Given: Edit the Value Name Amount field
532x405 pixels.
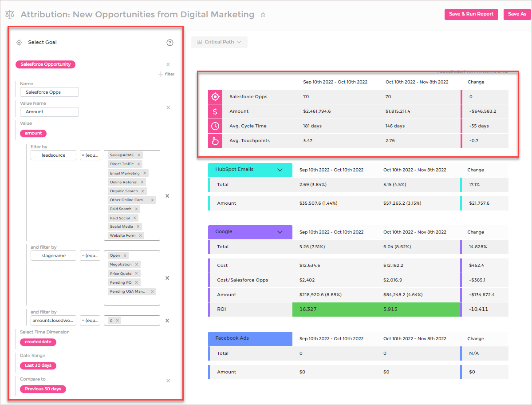Looking at the screenshot, I should tap(50, 112).
